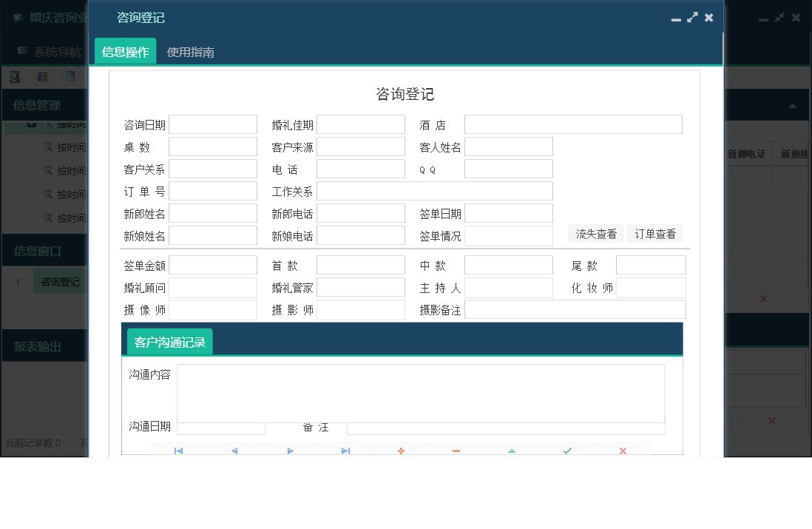The image size is (812, 529).
Task: Open the 系统导航 menu
Action: 55,52
